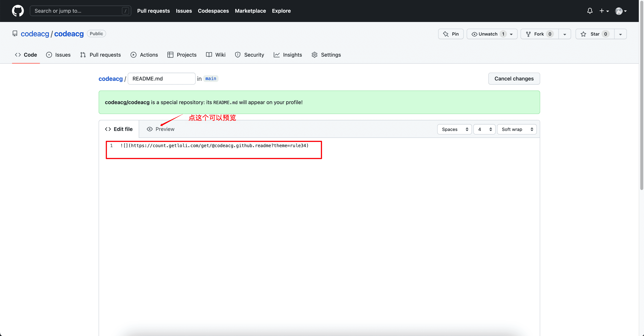Open the Soft wrap mode dropdown
Viewport: 644px width, 336px height.
pos(516,129)
